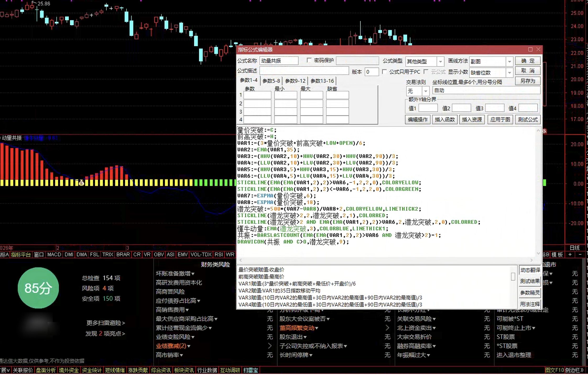Switch to the 参数13-16 tab
588x375 pixels.
coord(322,81)
